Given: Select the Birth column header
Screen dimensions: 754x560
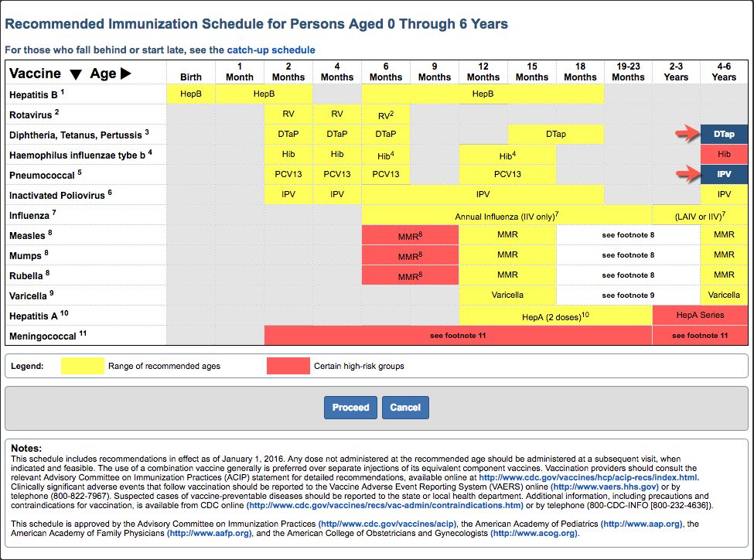Looking at the screenshot, I should pyautogui.click(x=190, y=76).
